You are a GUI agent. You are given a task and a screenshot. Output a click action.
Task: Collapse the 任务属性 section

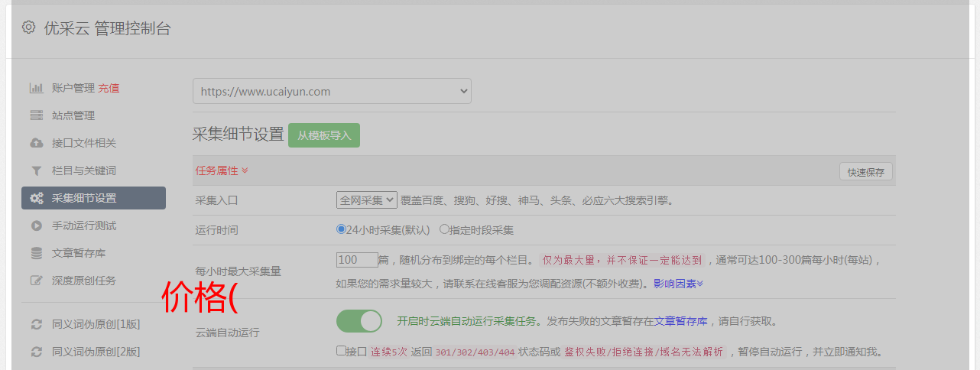222,170
